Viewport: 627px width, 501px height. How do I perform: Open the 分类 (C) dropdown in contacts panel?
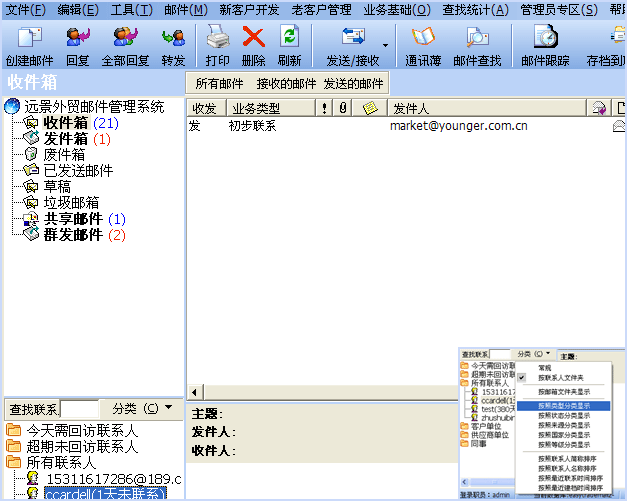point(142,409)
